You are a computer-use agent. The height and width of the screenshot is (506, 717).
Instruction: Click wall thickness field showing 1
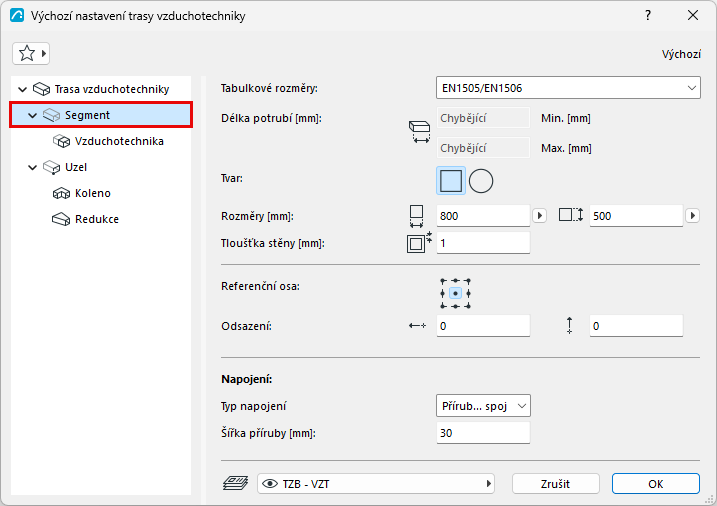point(483,243)
